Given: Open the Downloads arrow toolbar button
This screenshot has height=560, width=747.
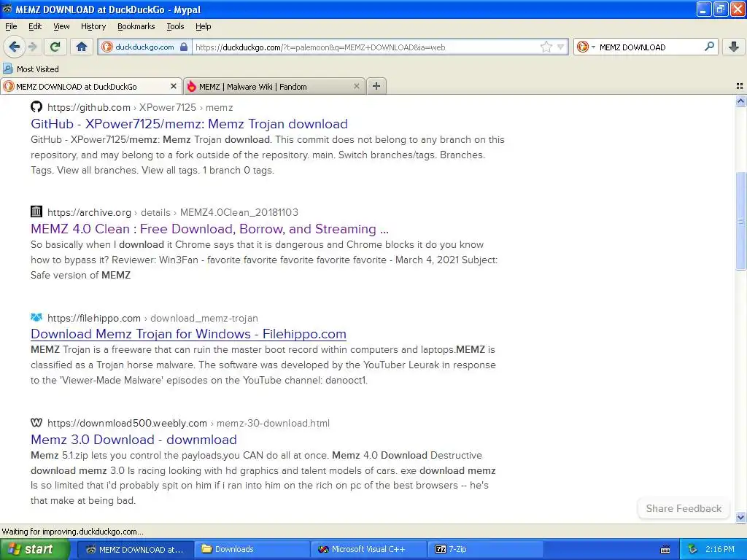Looking at the screenshot, I should [x=734, y=47].
